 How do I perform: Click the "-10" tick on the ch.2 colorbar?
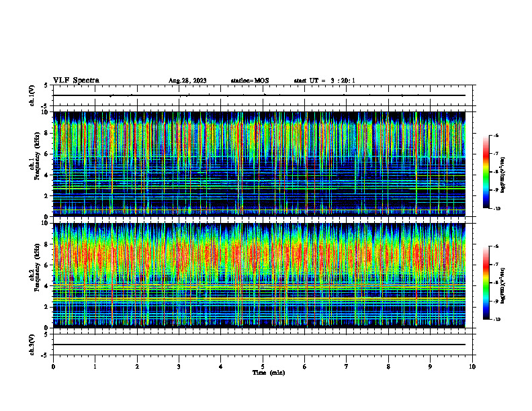(496, 320)
